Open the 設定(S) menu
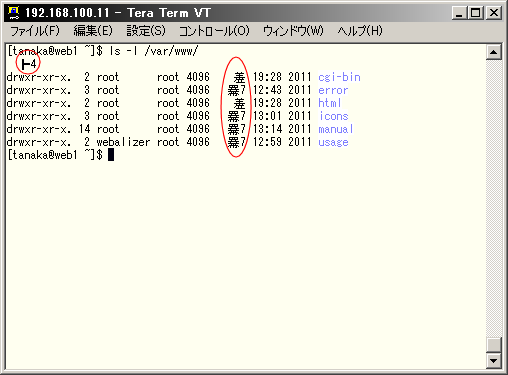The width and height of the screenshot is (508, 375). point(146,31)
